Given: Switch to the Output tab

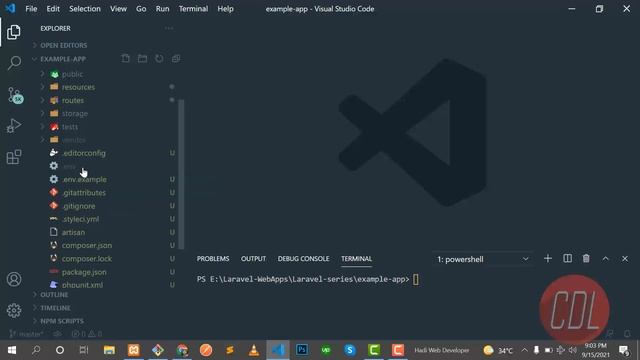Looking at the screenshot, I should 253,259.
